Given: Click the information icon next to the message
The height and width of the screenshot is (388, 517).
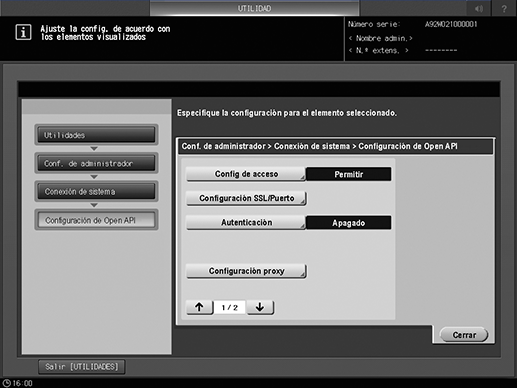Looking at the screenshot, I should tap(23, 32).
